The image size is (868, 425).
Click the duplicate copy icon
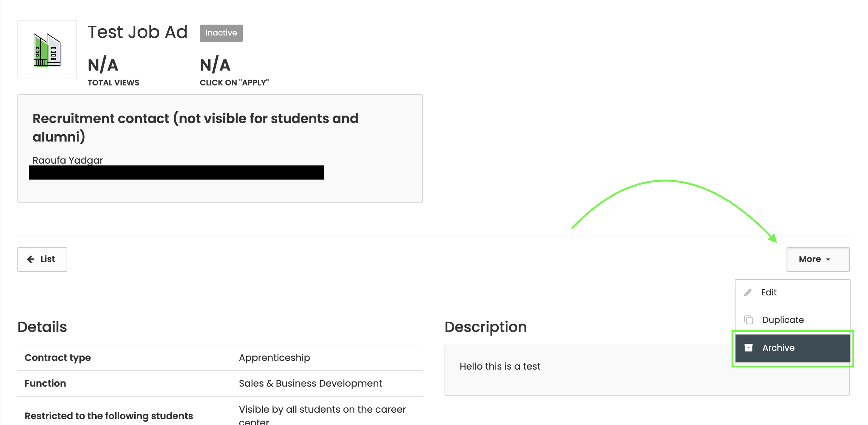(x=749, y=320)
